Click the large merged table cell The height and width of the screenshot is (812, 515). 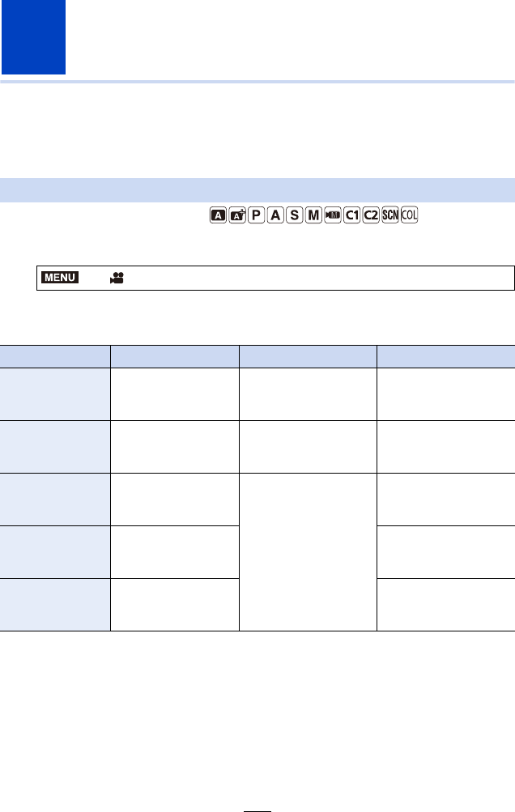click(308, 551)
